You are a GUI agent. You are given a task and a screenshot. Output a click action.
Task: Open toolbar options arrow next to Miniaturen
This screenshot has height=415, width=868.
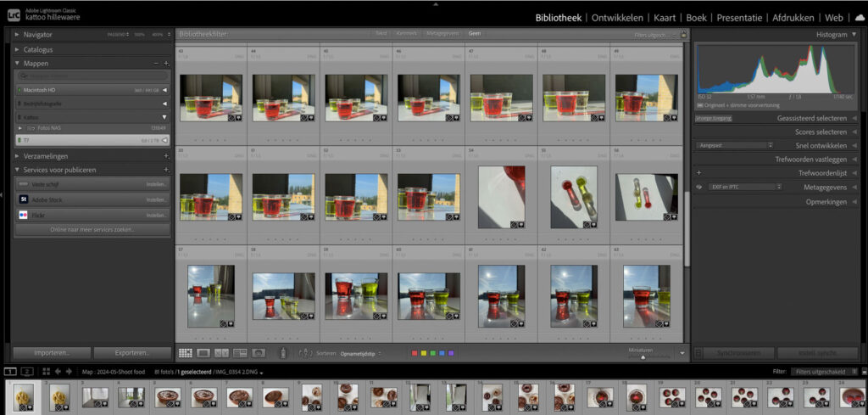coord(682,353)
